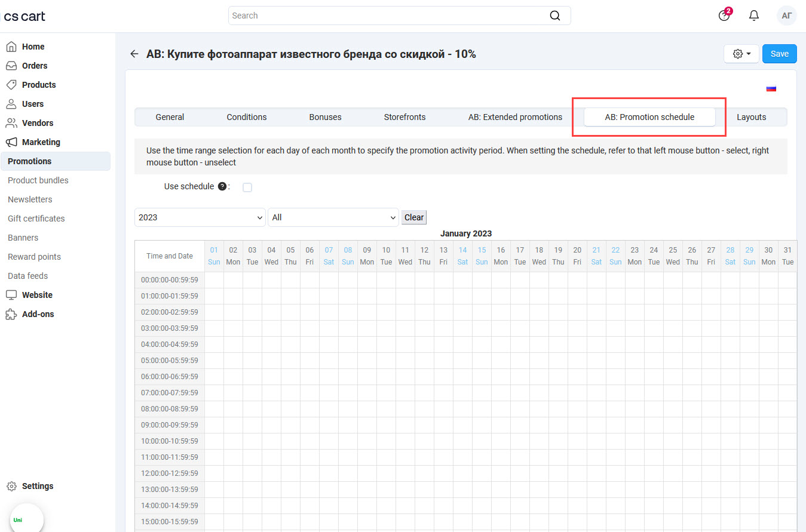Click the back arrow beside promotion title
The width and height of the screenshot is (806, 532).
click(x=134, y=54)
